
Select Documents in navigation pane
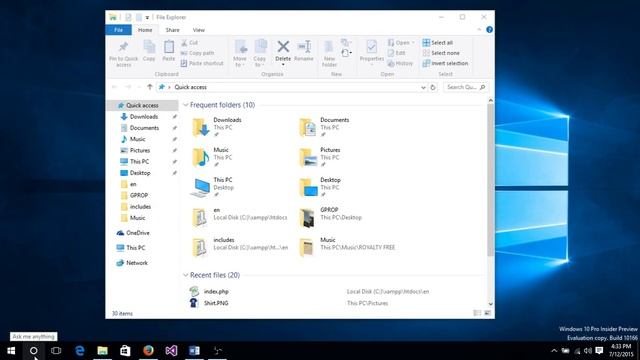click(144, 128)
